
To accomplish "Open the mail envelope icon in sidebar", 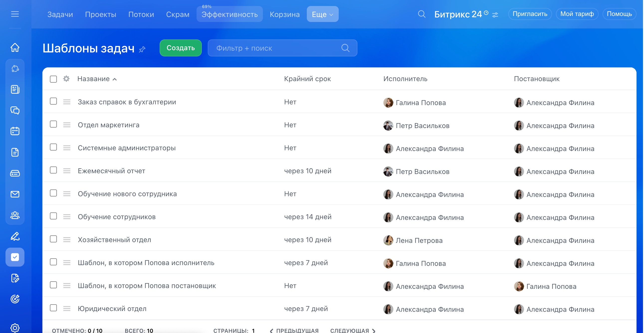I will pyautogui.click(x=15, y=194).
